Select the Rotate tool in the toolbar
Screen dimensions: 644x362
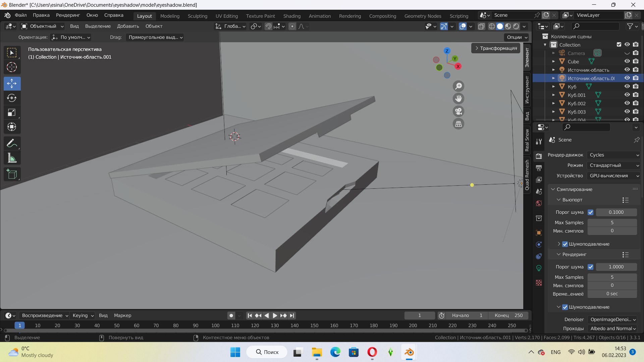[12, 98]
